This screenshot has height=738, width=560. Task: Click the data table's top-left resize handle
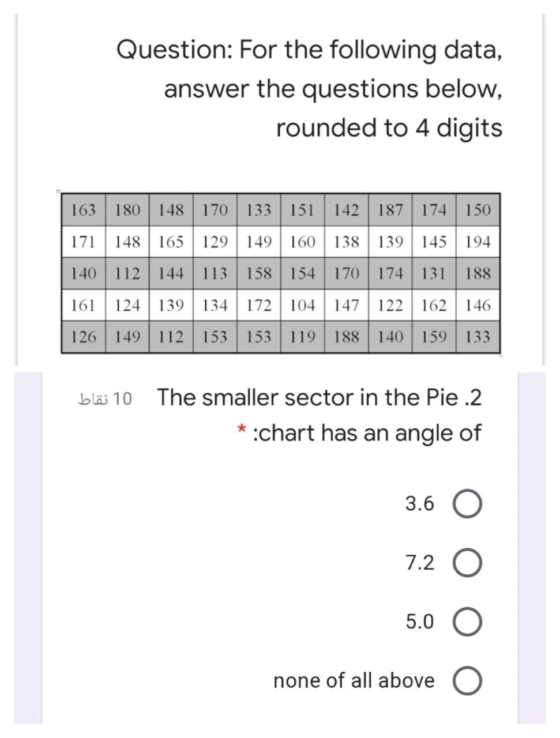[59, 191]
